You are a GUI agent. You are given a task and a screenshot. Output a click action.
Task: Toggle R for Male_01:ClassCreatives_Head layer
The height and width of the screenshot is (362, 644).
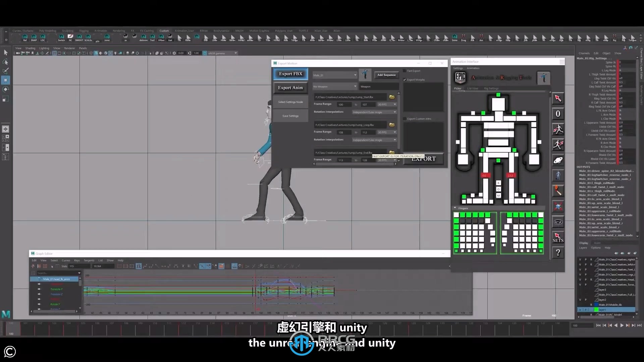point(591,280)
